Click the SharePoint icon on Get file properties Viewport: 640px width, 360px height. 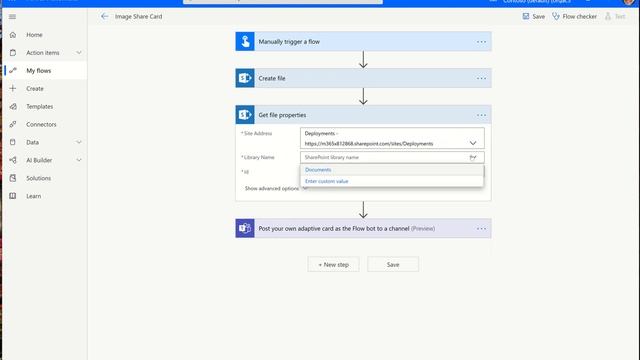click(x=245, y=115)
